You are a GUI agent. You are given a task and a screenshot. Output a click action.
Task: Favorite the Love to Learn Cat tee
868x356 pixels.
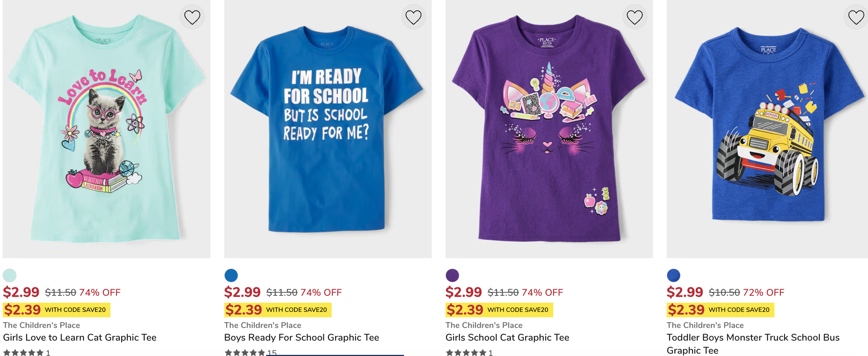(x=192, y=17)
